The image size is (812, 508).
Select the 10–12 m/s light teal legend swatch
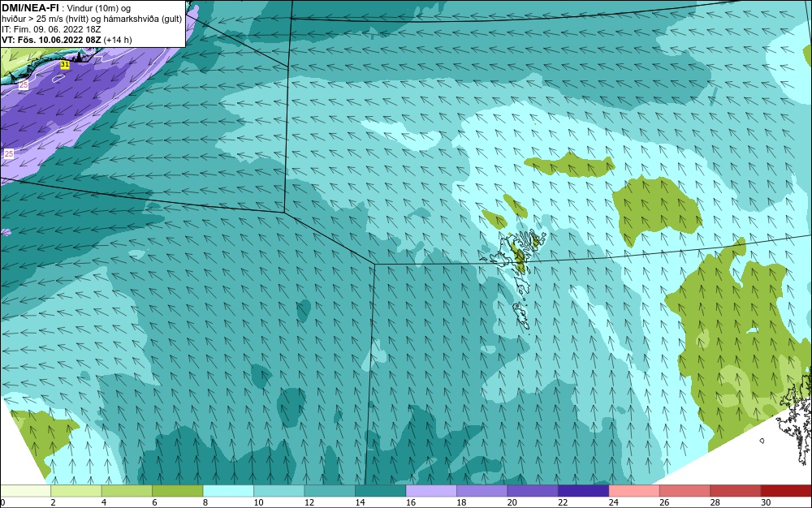tap(279, 491)
